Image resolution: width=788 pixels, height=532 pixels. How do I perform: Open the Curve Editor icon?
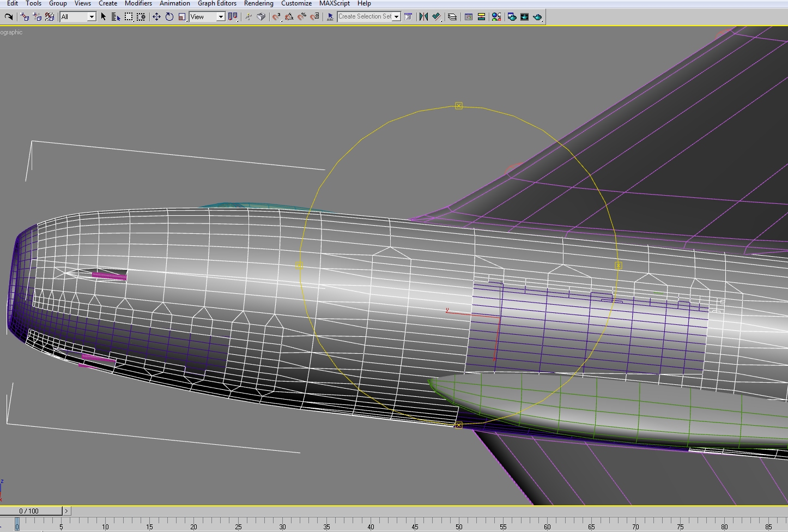[468, 17]
